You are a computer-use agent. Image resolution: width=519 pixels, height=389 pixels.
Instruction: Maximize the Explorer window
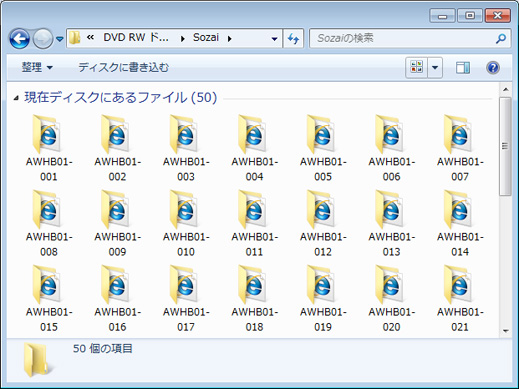(x=470, y=16)
